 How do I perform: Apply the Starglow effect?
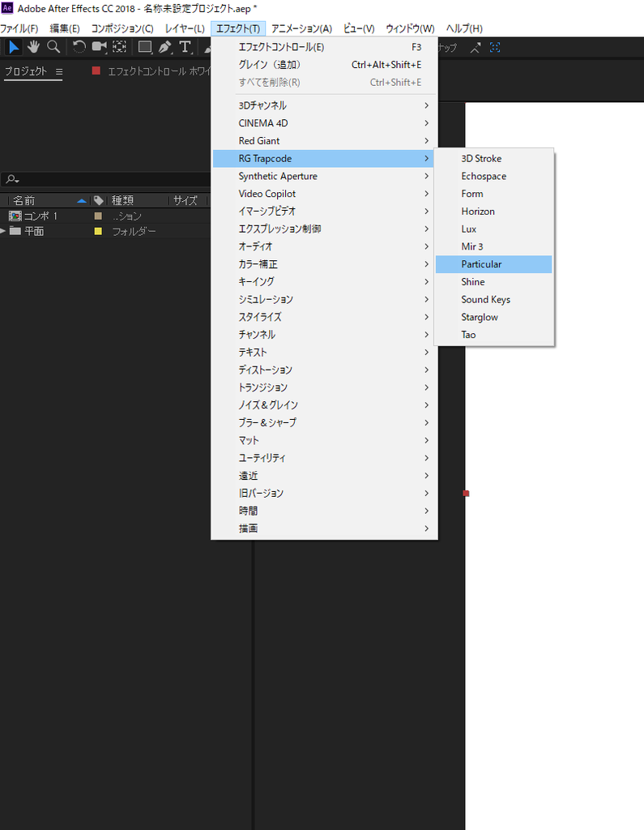(x=493, y=317)
